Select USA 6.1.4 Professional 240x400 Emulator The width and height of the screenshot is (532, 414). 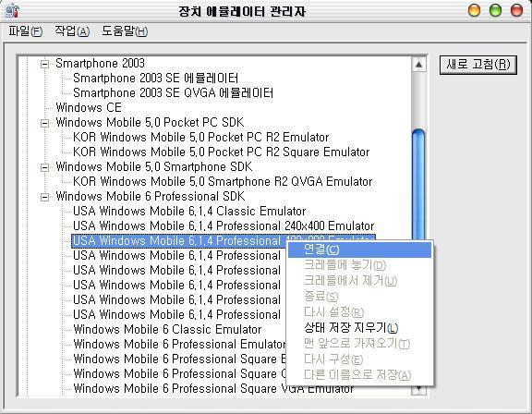[224, 226]
